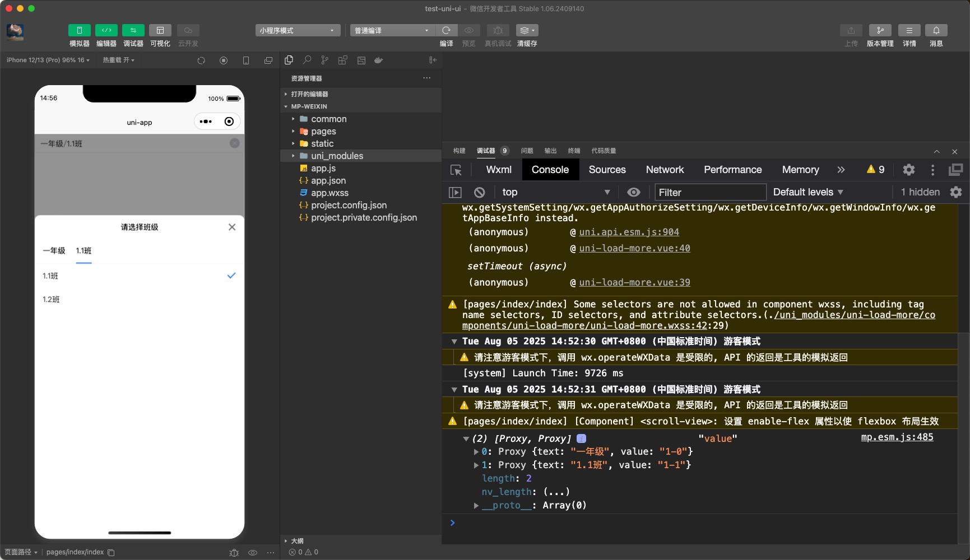
Task: Click the simulator stop icon
Action: pyautogui.click(x=224, y=60)
